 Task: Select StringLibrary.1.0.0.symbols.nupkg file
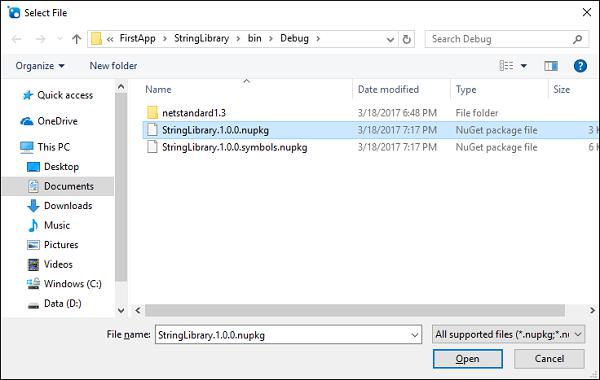point(234,147)
